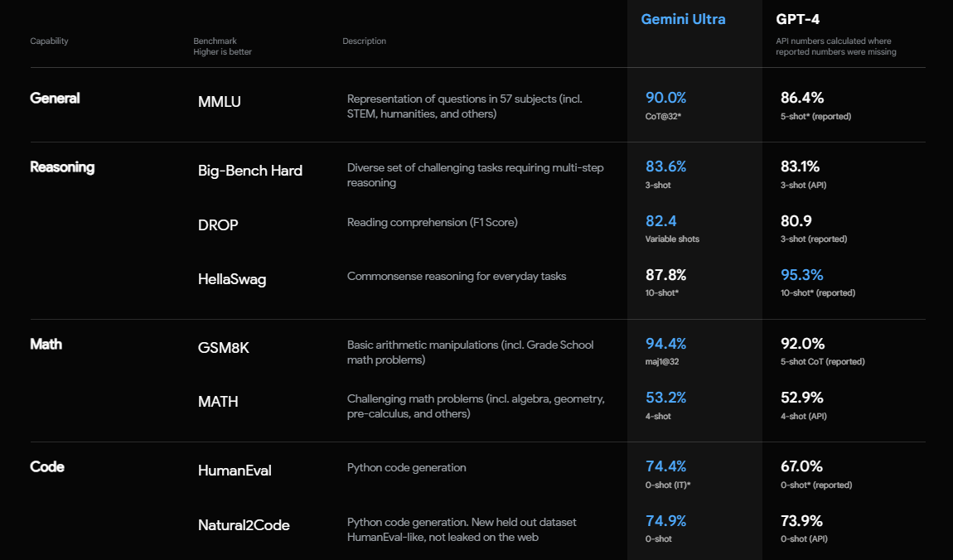953x560 pixels.
Task: Select the Description column label
Action: point(364,41)
